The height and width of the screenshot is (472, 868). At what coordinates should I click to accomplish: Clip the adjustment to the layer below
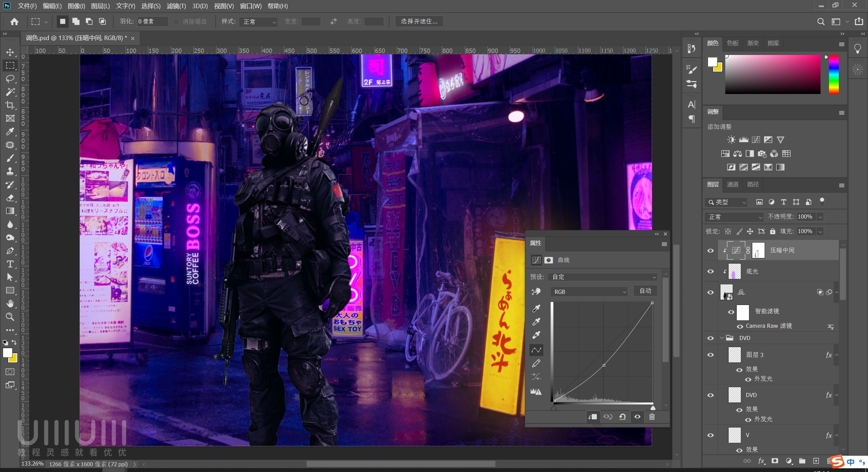[593, 417]
